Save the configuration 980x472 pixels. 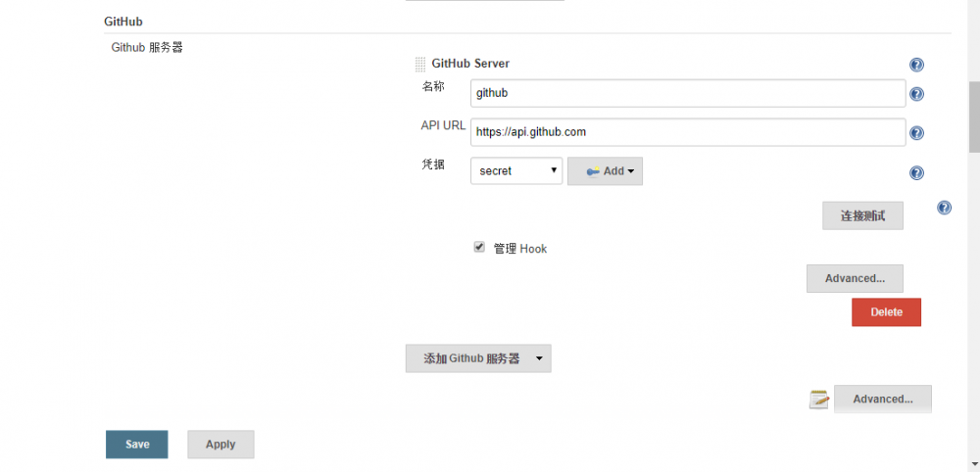137,445
